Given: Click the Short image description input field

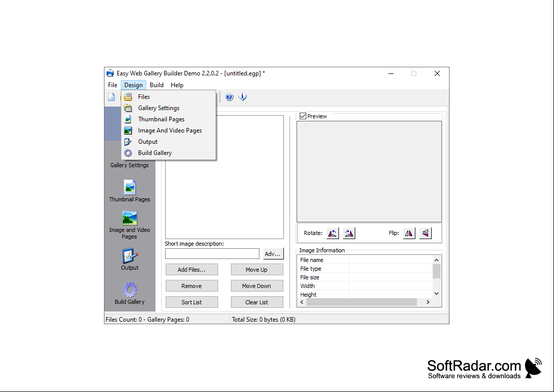Looking at the screenshot, I should (x=212, y=254).
